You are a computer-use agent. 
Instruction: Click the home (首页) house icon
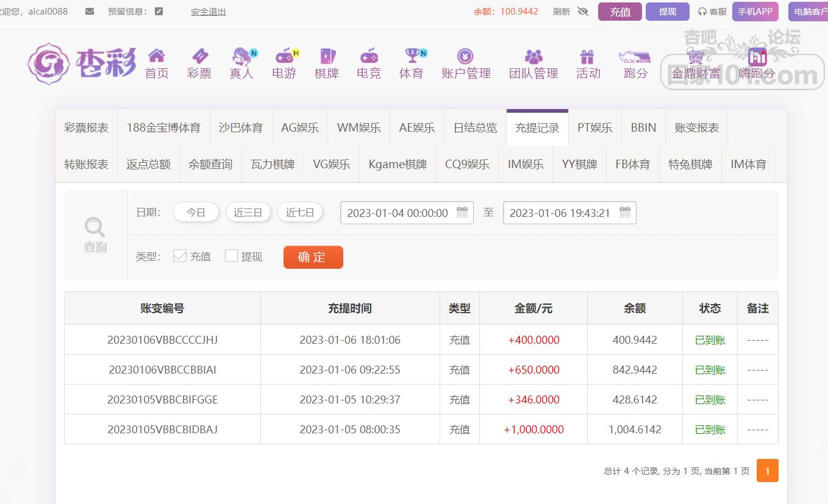(157, 56)
